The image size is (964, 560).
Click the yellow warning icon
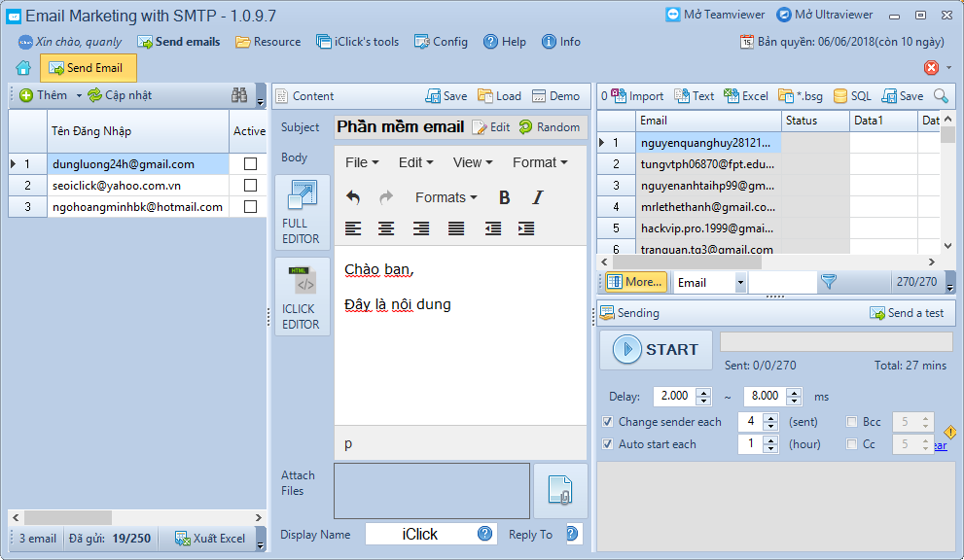950,432
